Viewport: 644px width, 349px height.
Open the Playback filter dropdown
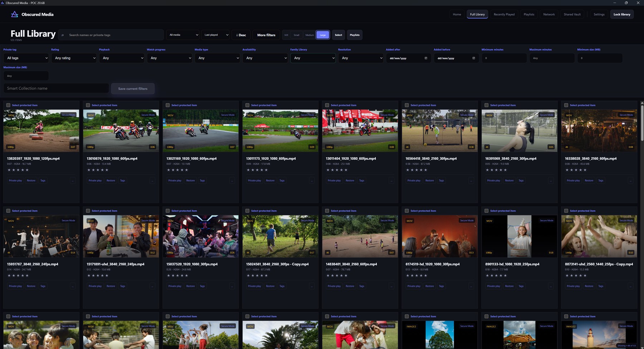pyautogui.click(x=122, y=58)
